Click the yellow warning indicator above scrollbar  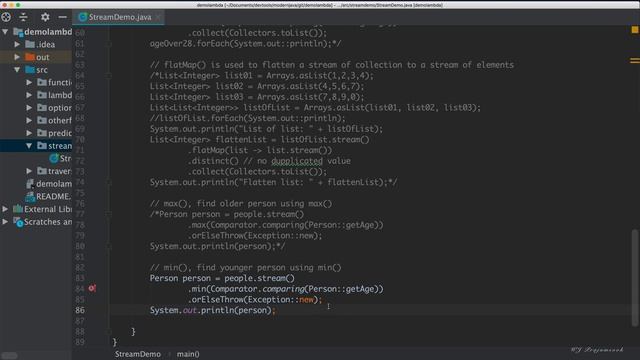(x=635, y=30)
